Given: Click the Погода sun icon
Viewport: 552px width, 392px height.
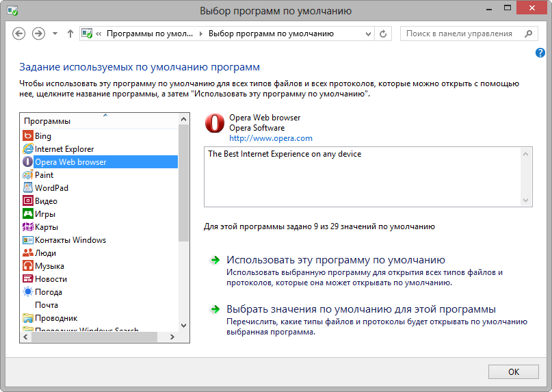Looking at the screenshot, I should click(28, 292).
